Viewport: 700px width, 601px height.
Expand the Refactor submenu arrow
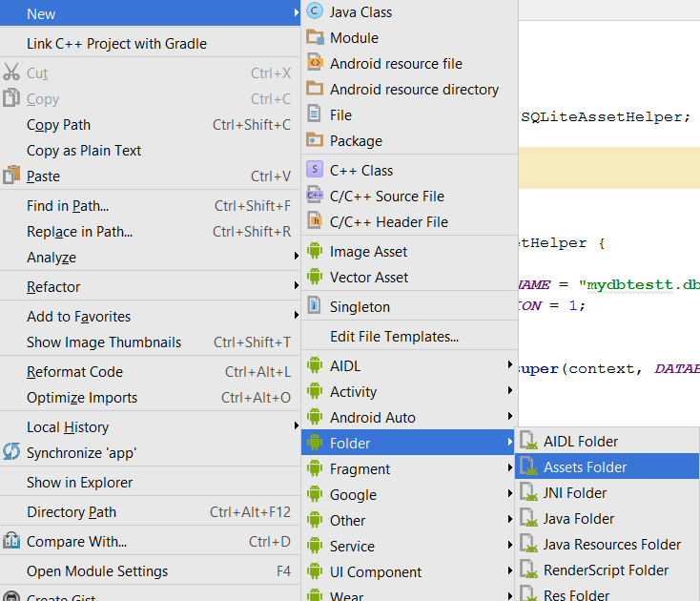296,286
